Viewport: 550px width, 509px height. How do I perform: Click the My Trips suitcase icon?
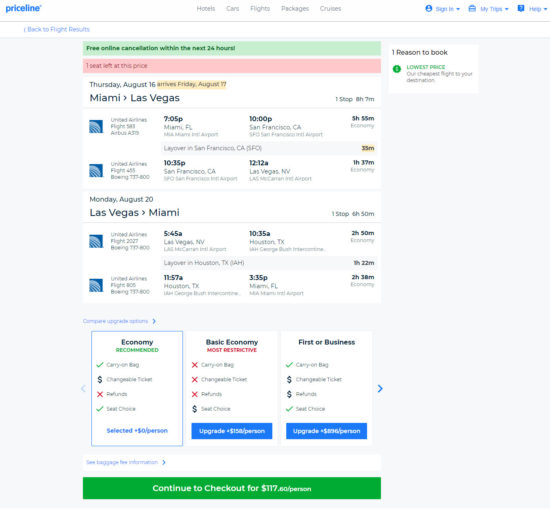click(472, 8)
